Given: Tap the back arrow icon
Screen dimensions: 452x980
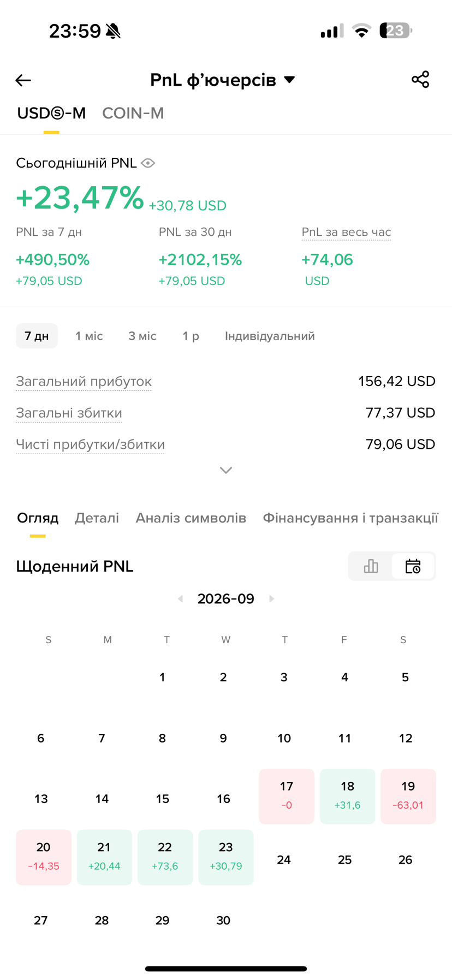Looking at the screenshot, I should click(23, 80).
